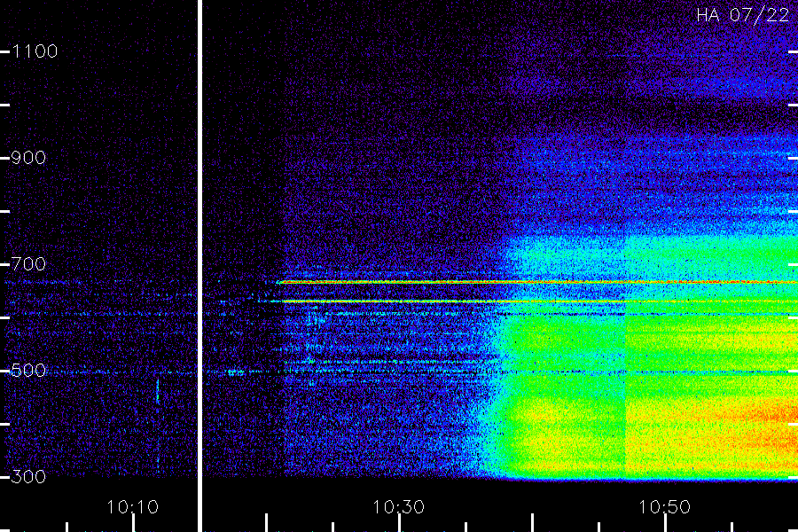Click the short vertical spike below 500
The image size is (798, 532).
click(x=158, y=391)
